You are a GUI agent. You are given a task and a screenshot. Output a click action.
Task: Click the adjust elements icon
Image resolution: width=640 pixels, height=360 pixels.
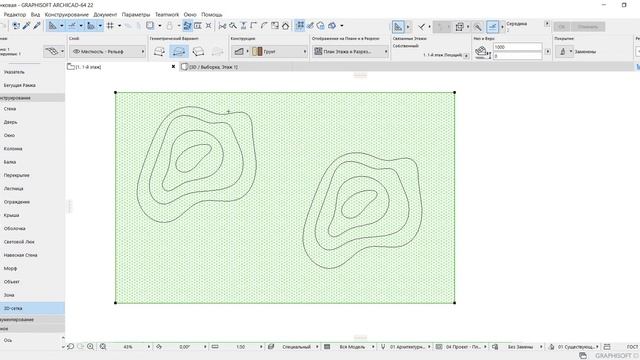tap(243, 26)
